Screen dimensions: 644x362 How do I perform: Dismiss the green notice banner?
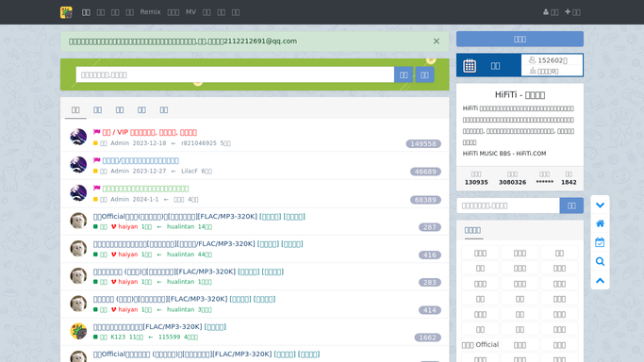pos(437,41)
